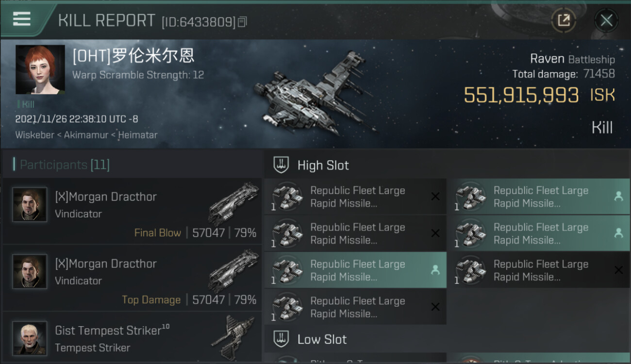Click the victim name 罗伦米尔恩

pos(153,56)
